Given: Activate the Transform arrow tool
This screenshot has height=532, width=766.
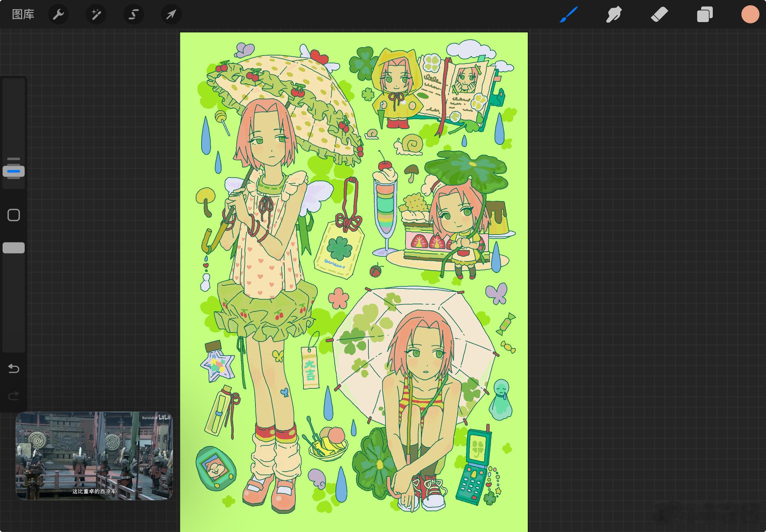Looking at the screenshot, I should [171, 14].
